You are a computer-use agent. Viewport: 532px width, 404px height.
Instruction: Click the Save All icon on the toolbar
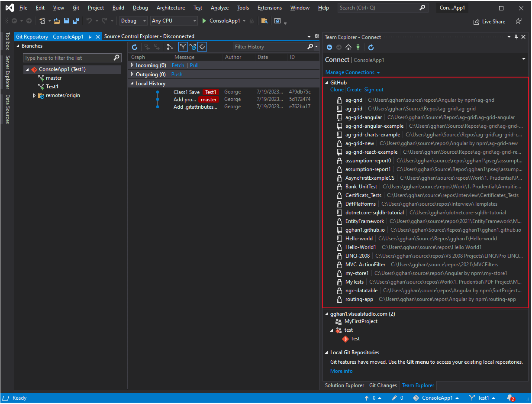(x=75, y=20)
